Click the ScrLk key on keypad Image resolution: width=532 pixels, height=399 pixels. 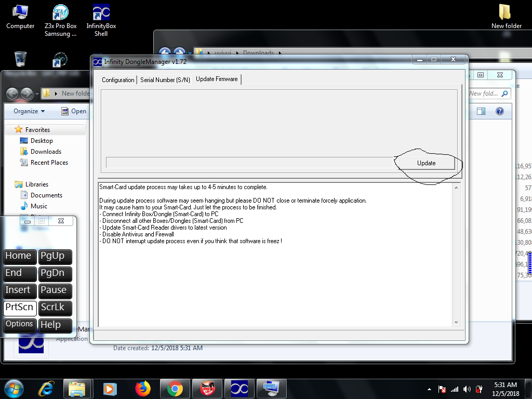pyautogui.click(x=55, y=308)
